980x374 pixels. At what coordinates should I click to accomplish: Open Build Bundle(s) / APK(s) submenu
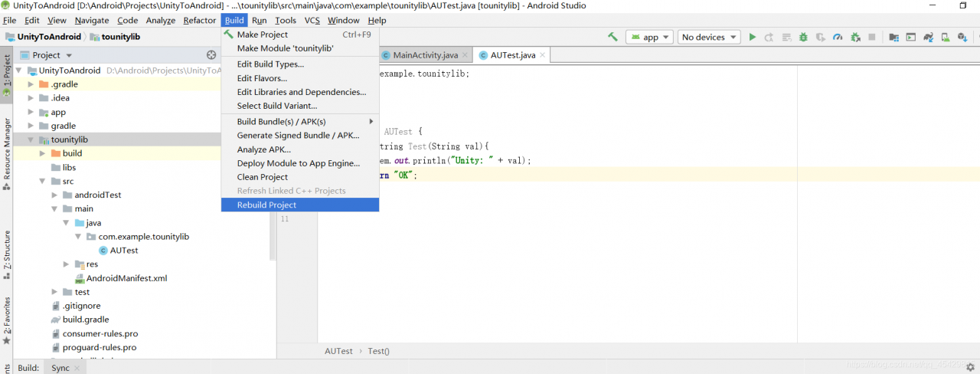[300, 122]
